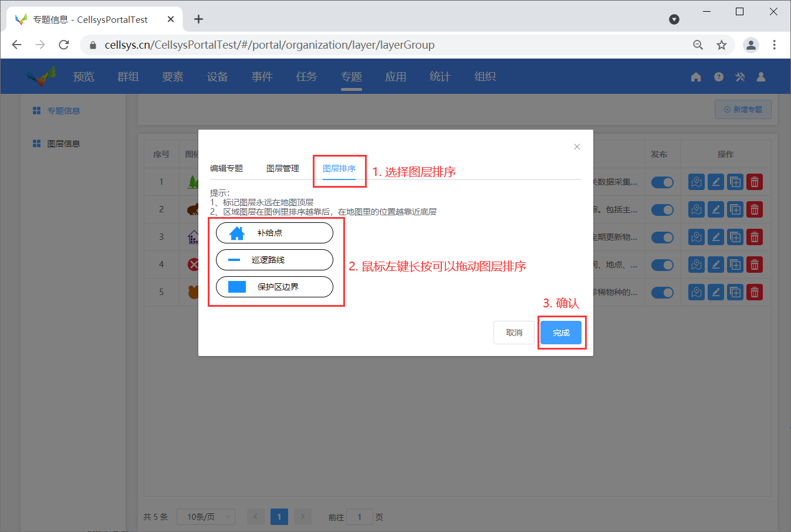The height and width of the screenshot is (532, 791).
Task: Select the 保护区边界 layer item
Action: pos(275,287)
